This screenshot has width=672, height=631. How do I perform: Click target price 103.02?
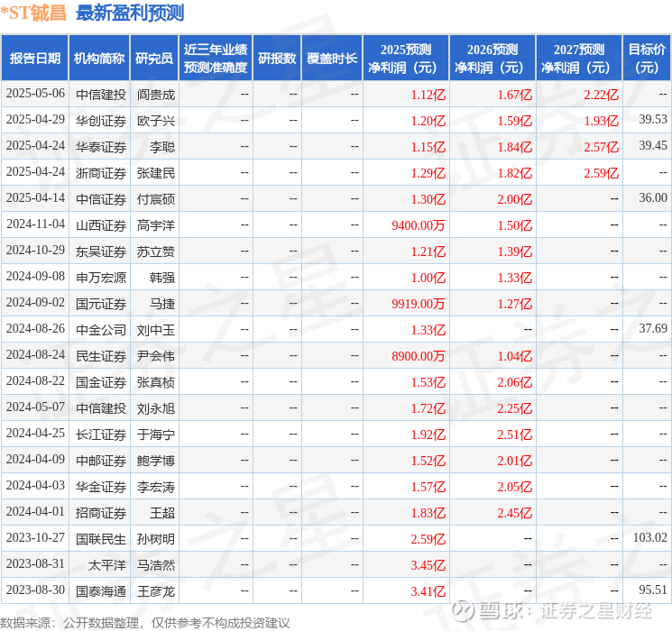click(x=649, y=537)
